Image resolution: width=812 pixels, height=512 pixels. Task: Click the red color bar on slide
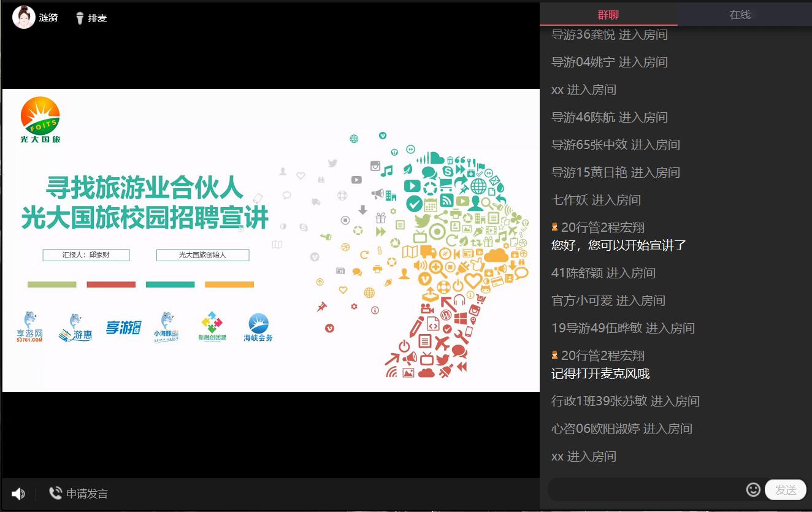pyautogui.click(x=110, y=285)
